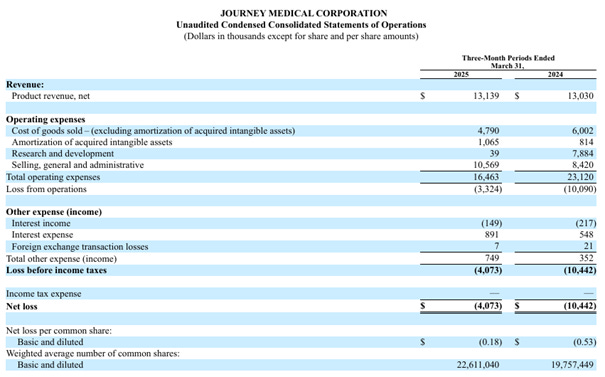This screenshot has height=377, width=605.
Task: Select the research and development value '39'
Action: coord(494,154)
